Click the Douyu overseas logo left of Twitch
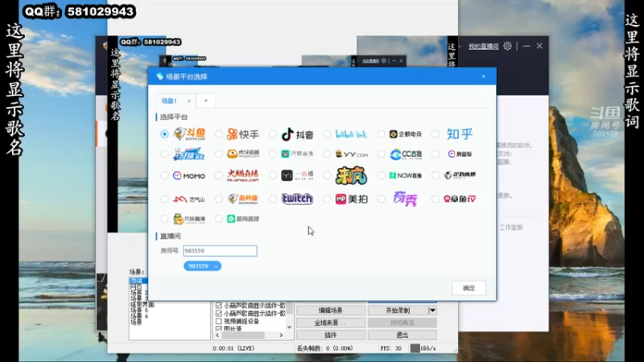The height and width of the screenshot is (362, 644). point(243,199)
